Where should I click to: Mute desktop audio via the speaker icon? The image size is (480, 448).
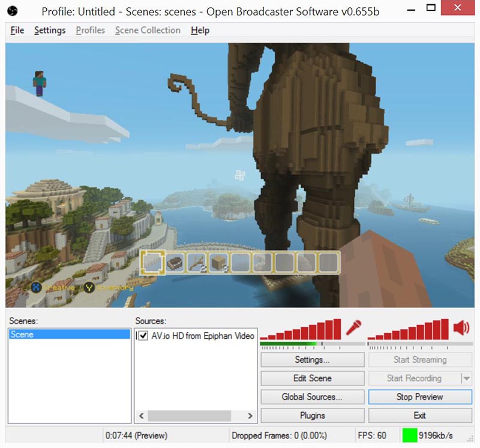461,327
